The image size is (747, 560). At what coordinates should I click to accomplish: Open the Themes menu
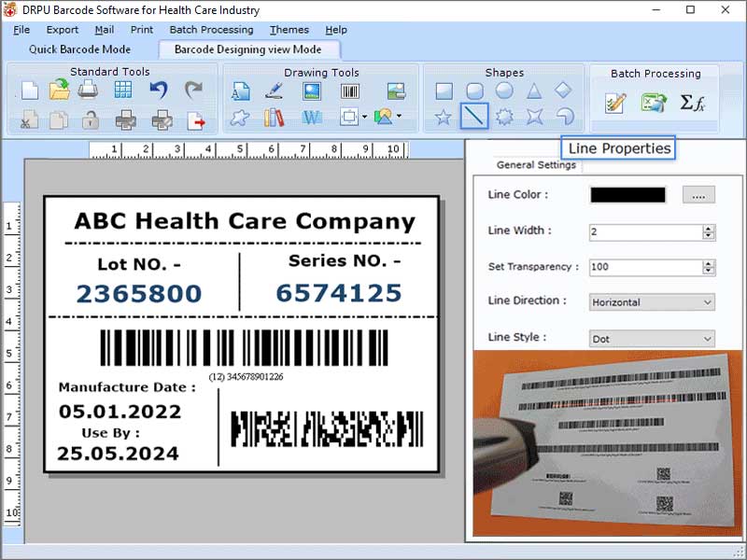click(289, 30)
